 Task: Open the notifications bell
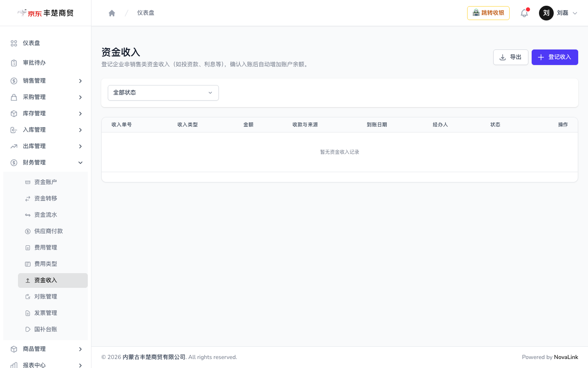click(524, 13)
